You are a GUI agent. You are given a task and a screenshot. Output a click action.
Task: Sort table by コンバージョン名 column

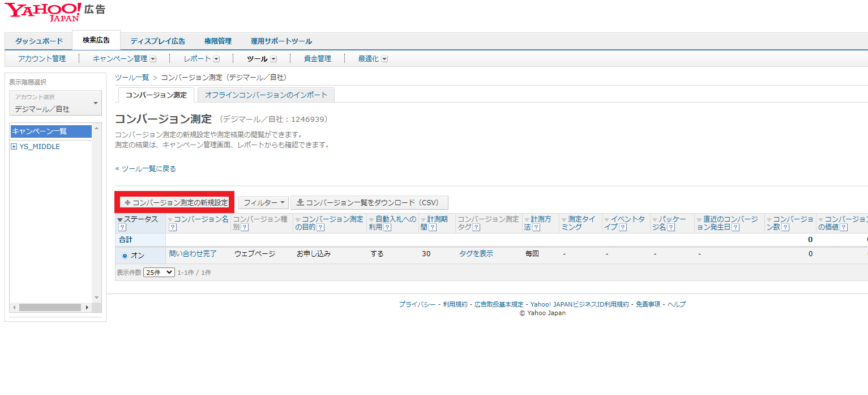(198, 219)
